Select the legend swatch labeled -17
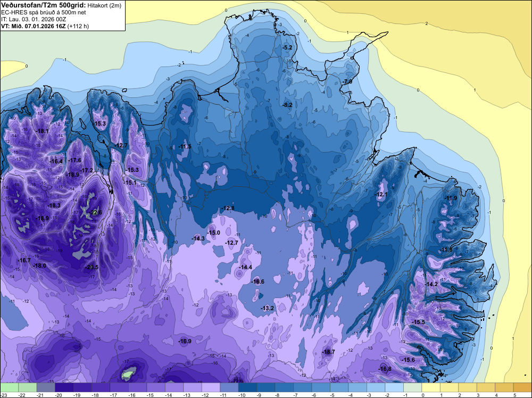The image size is (532, 398). [x=119, y=387]
